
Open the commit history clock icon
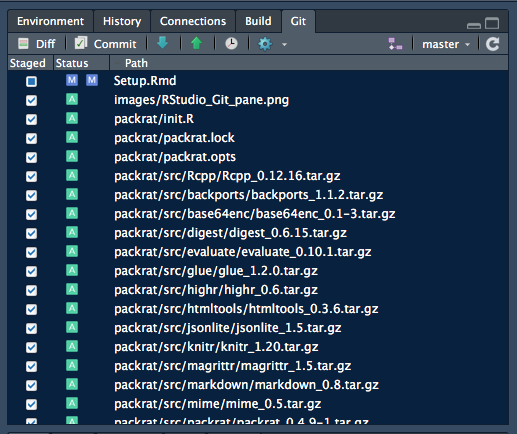coord(231,44)
